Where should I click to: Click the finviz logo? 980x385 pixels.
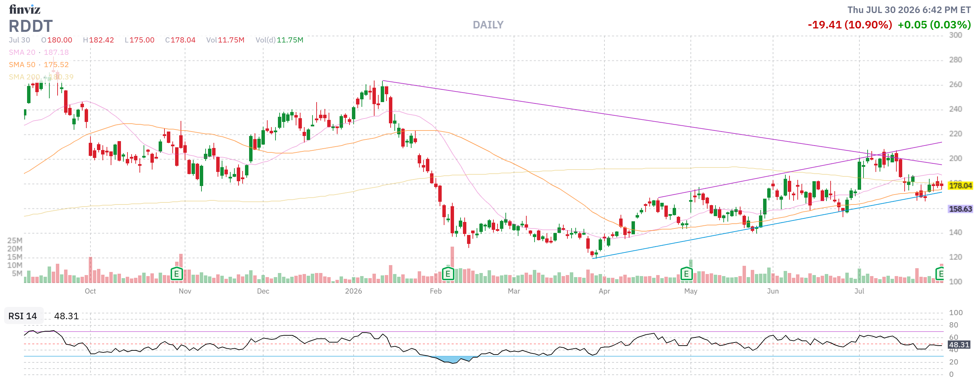coord(25,9)
